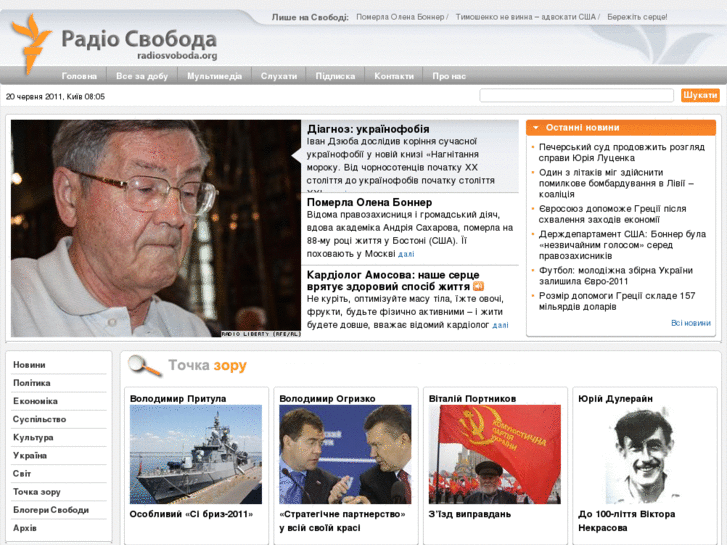Open article «Стратегічне партнерство» у всій своїй красі

[x=343, y=521]
